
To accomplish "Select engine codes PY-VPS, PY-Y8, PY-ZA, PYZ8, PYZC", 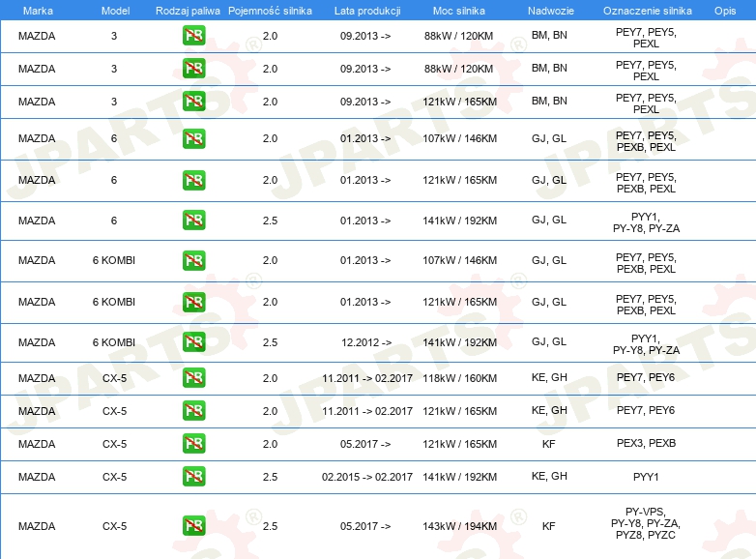I will (x=646, y=523).
